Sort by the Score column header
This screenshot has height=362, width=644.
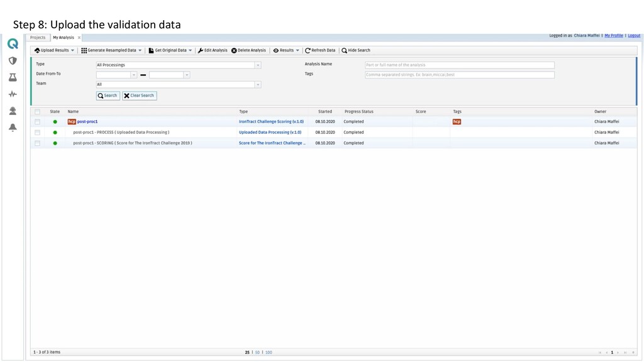(x=421, y=112)
